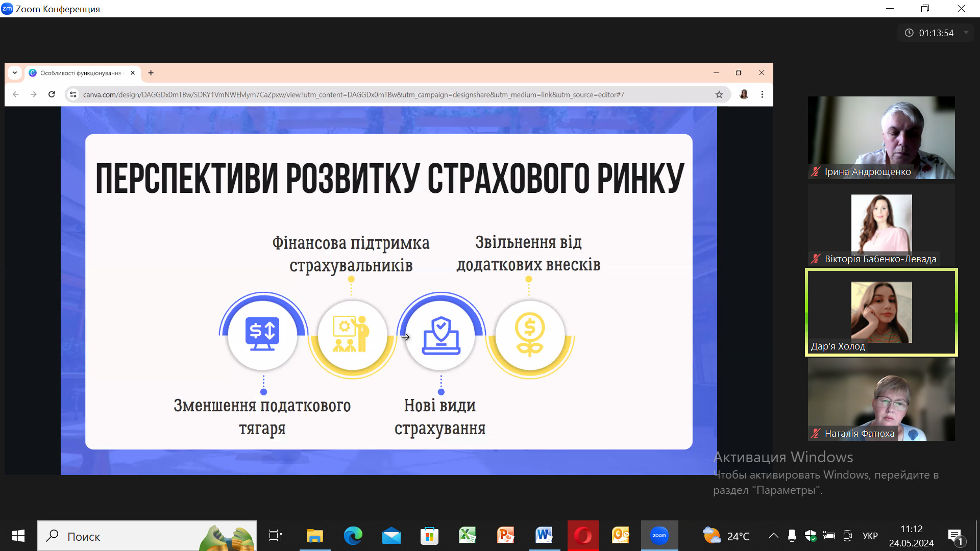Screen dimensions: 980x551
Task: Expand the meeting timer dropdown arrow
Action: click(x=966, y=33)
